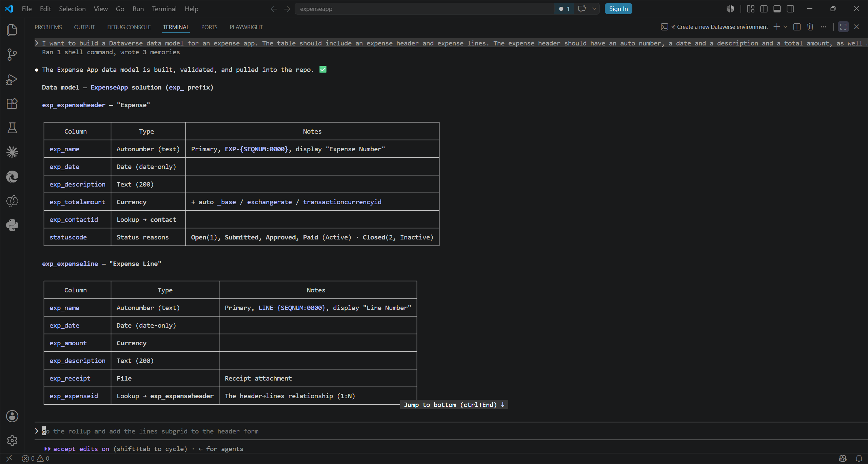The image size is (868, 464).
Task: Toggle the bottom panel visibility
Action: pos(777,9)
